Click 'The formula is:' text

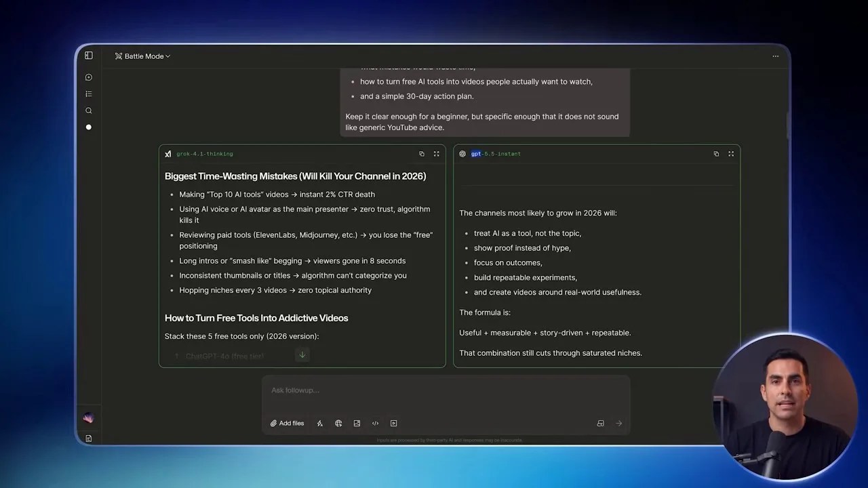click(485, 312)
